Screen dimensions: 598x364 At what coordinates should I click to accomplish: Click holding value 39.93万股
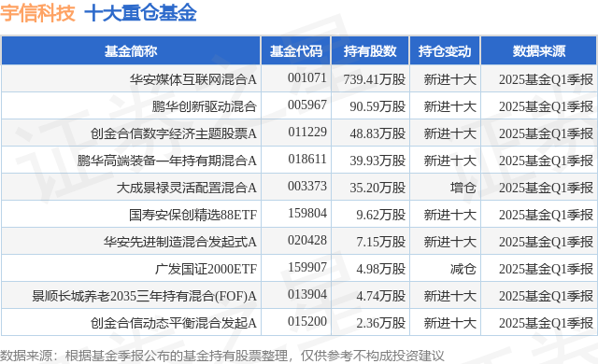tap(377, 161)
